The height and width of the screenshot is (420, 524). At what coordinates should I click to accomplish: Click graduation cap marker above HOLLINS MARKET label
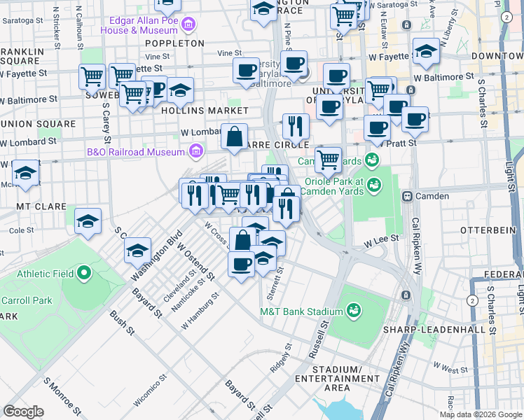(x=181, y=93)
